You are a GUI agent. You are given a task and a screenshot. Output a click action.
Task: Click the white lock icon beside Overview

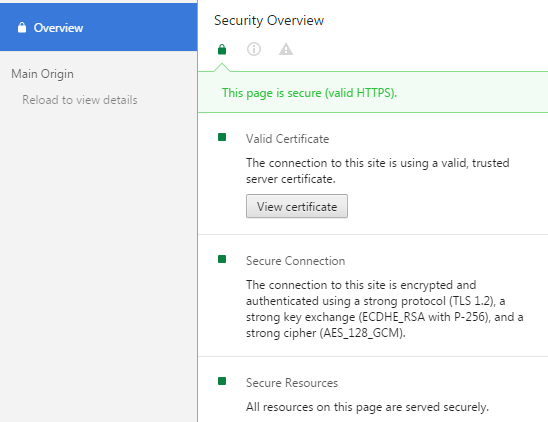click(22, 27)
